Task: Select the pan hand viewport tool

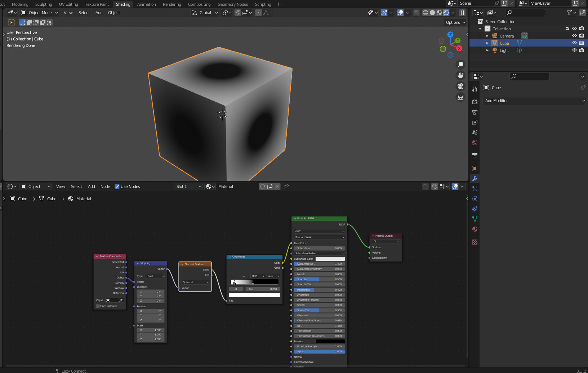Action: coord(460,75)
